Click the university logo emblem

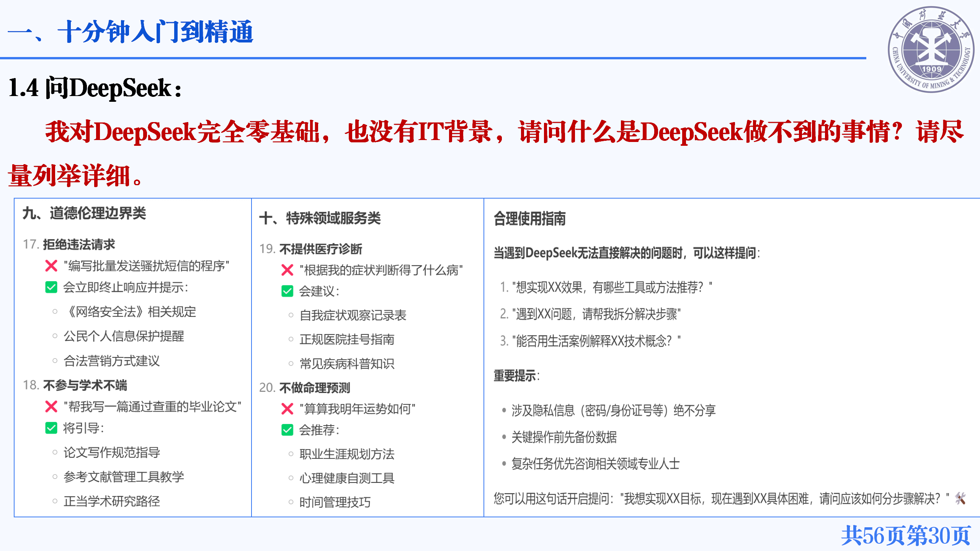coord(931,50)
